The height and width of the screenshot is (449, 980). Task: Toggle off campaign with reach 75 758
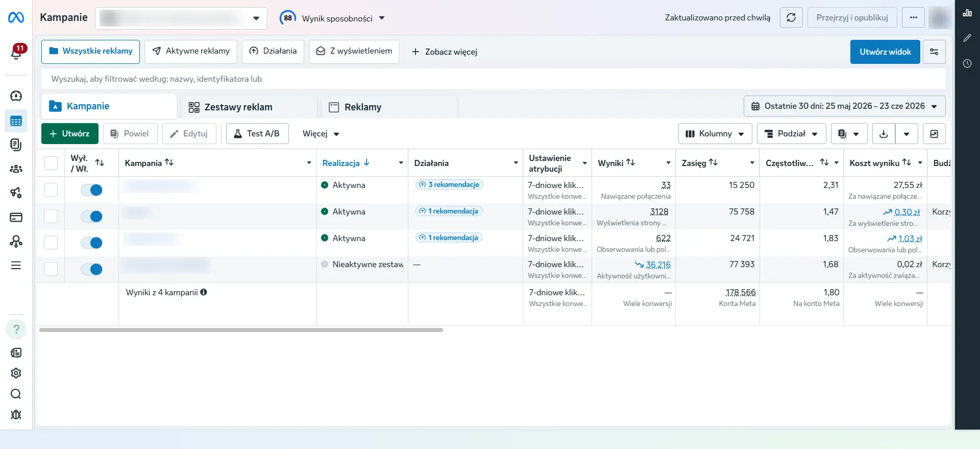point(92,217)
